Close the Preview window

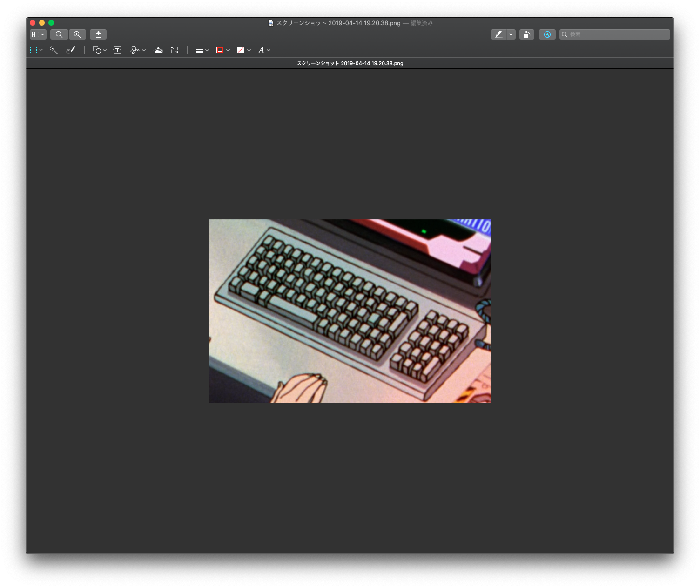(33, 23)
